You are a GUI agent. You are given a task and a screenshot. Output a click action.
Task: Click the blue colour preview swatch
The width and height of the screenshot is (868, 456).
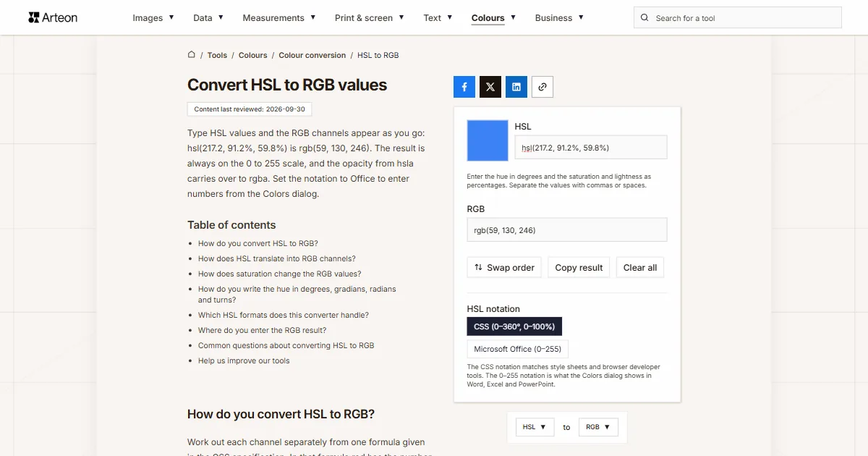click(488, 140)
